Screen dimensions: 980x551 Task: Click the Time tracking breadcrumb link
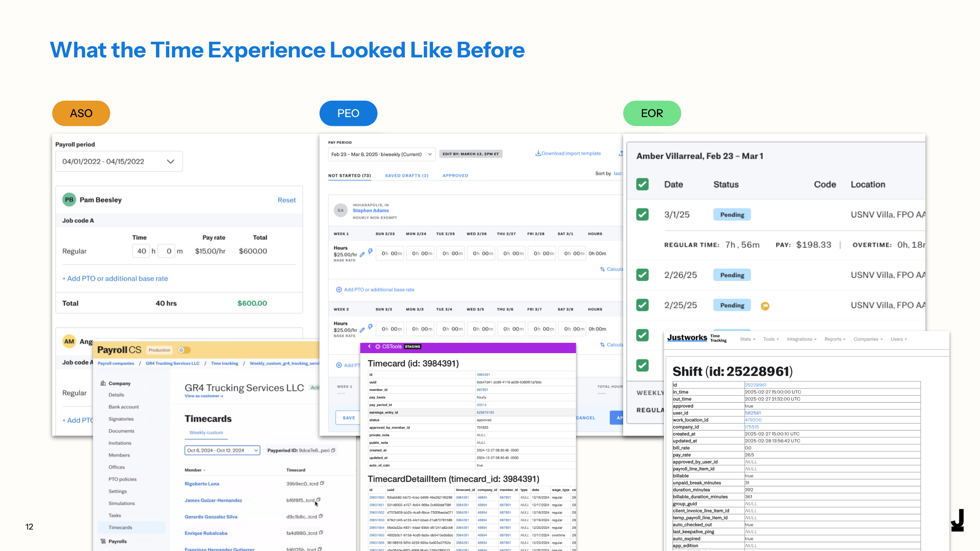224,363
